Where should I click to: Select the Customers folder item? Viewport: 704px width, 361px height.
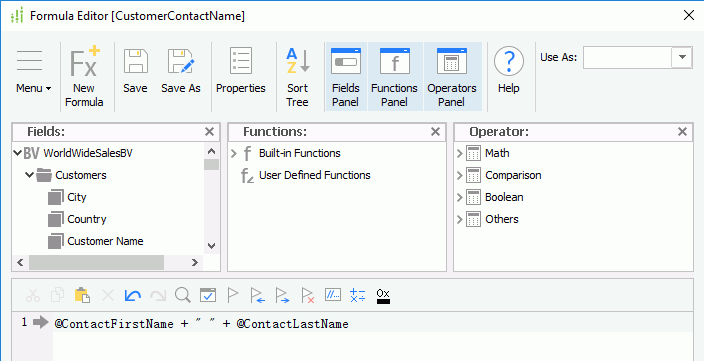(x=81, y=175)
